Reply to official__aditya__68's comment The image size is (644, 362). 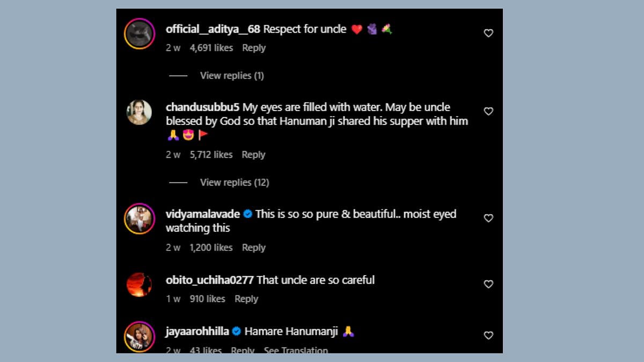pyautogui.click(x=254, y=48)
